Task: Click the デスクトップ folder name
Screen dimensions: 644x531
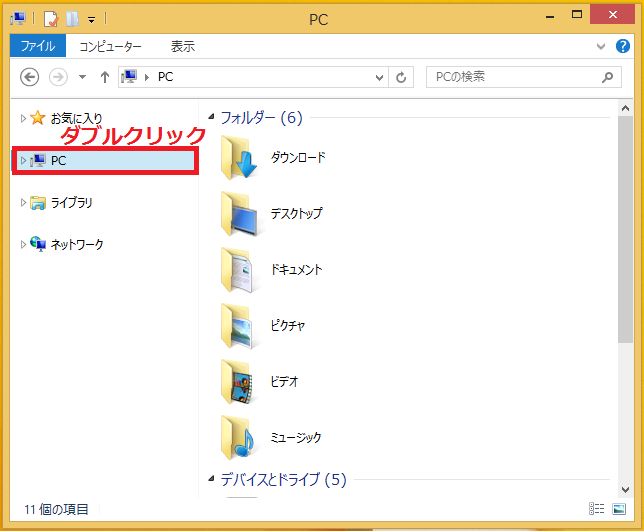Action: pos(297,214)
